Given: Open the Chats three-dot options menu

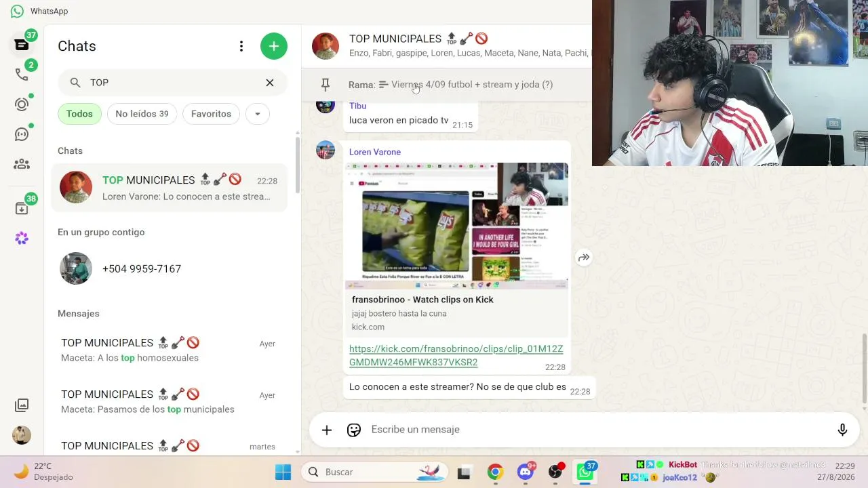Looking at the screenshot, I should pos(241,46).
